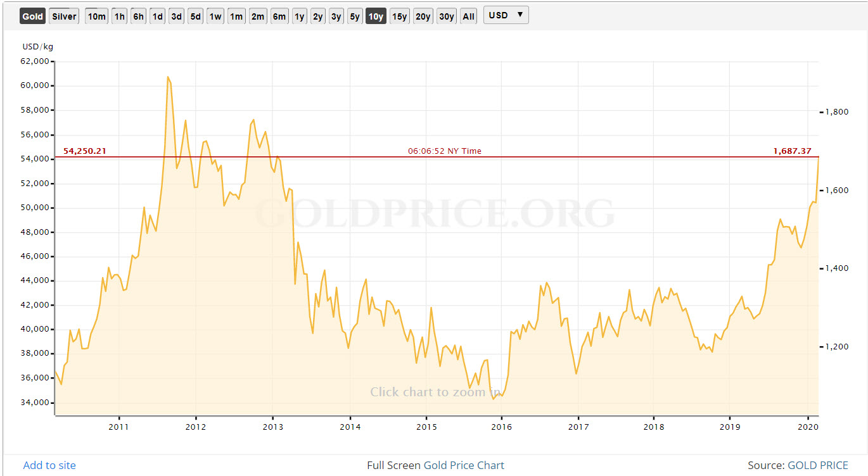868x476 pixels.
Task: Select the 6m timeframe
Action: 279,16
